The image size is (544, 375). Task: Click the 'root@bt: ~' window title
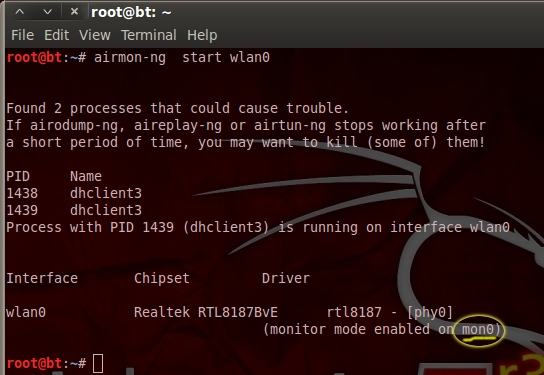pos(131,13)
